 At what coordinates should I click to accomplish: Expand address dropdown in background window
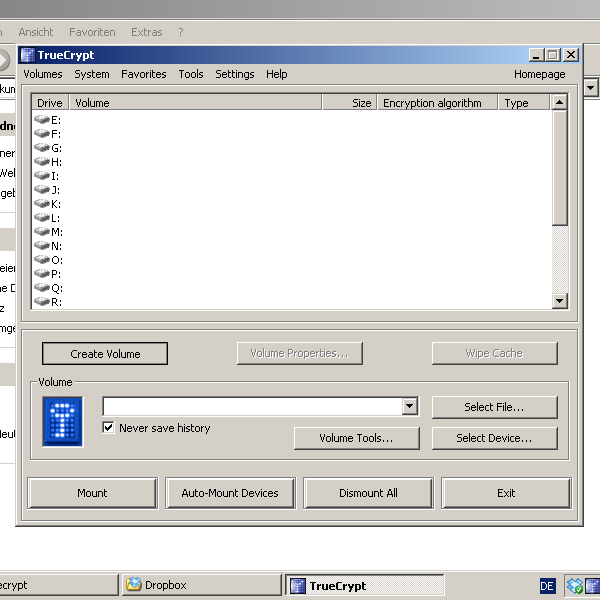pyautogui.click(x=591, y=88)
